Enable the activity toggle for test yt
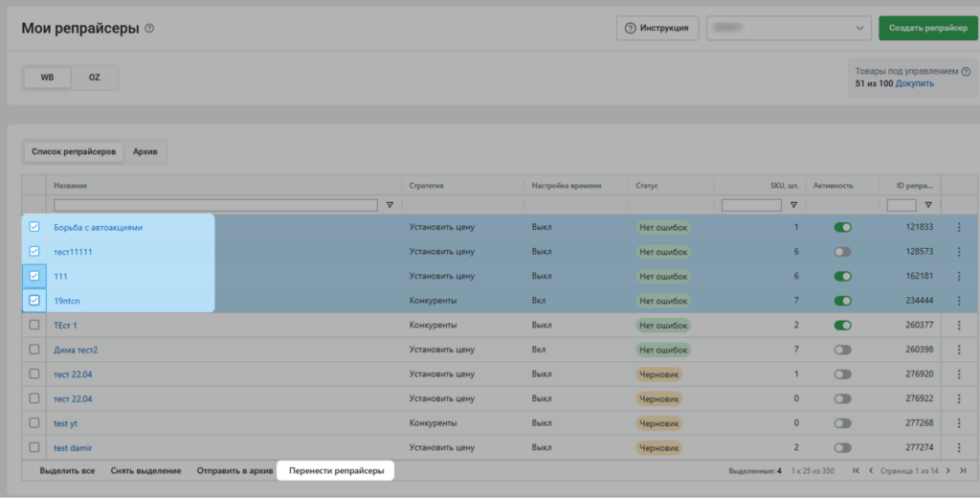 point(842,422)
